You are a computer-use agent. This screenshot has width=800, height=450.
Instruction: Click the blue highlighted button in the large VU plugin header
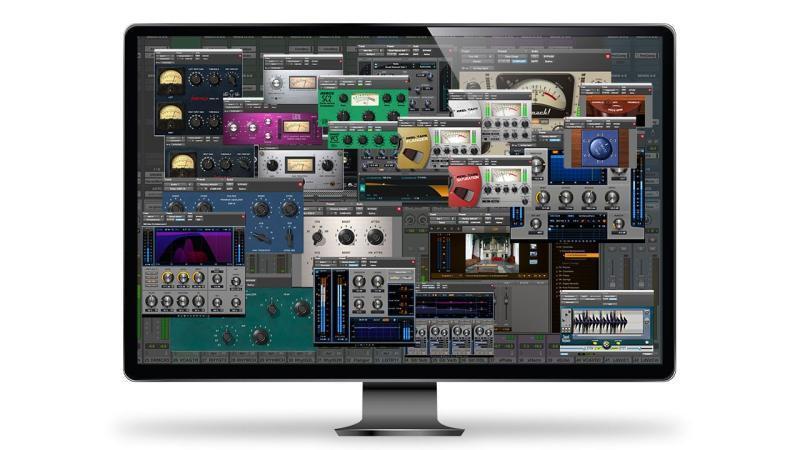pos(519,61)
